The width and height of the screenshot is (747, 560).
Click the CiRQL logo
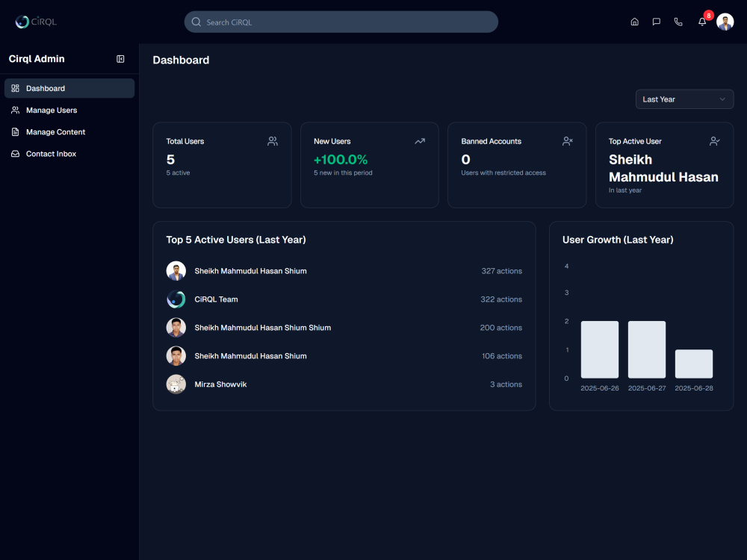(x=36, y=22)
